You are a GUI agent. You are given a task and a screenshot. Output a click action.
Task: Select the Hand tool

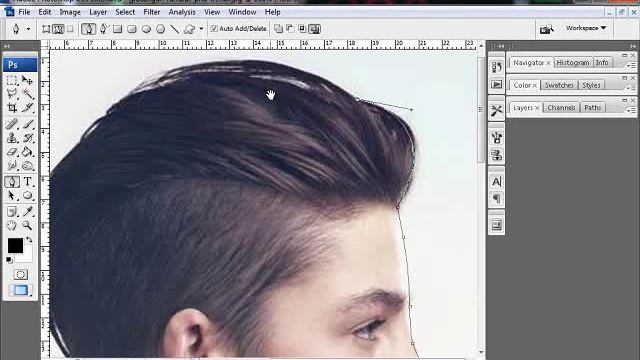click(x=12, y=225)
